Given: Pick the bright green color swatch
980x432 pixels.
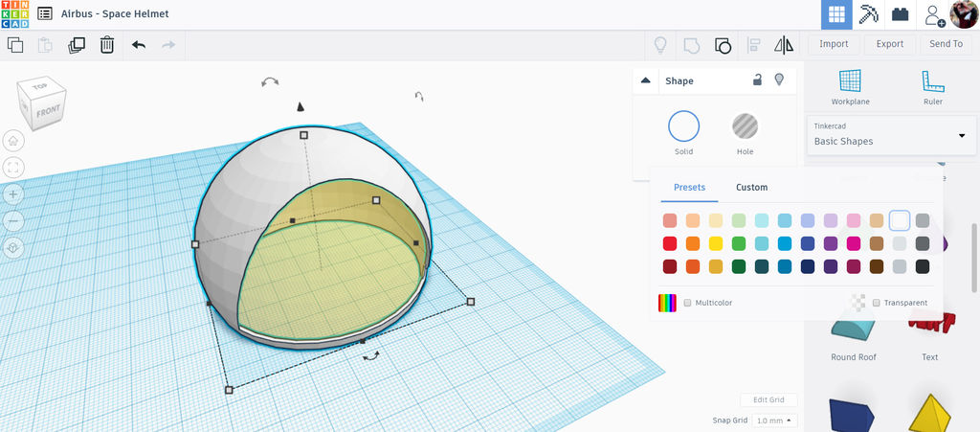Looking at the screenshot, I should tap(739, 244).
